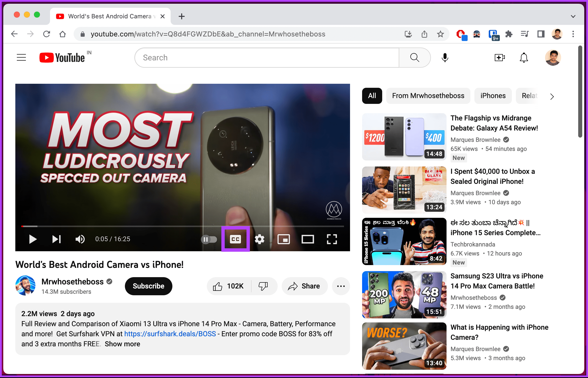Open Chrome profile avatar in toolbar
588x378 pixels.
pyautogui.click(x=557, y=34)
